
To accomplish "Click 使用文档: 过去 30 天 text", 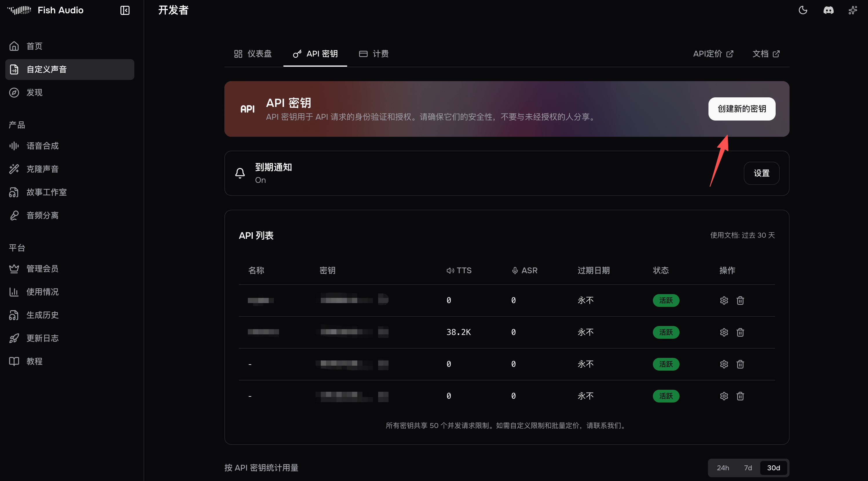I will pos(742,236).
